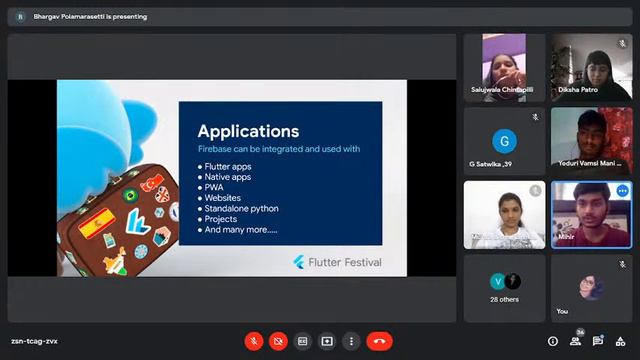Screen dimensions: 640x360
Task: Click the teal V avatar in 28 others
Action: tap(498, 281)
